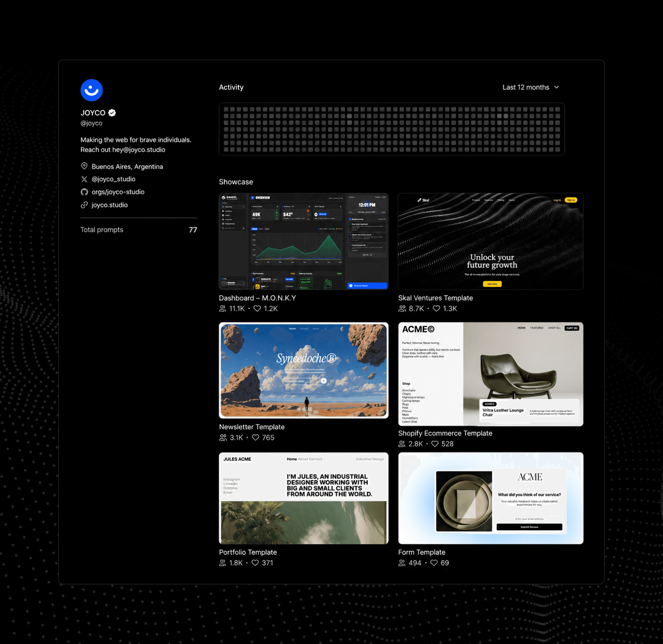Open the Jules Acme portfolio thumbnail
The width and height of the screenshot is (663, 644).
coord(304,498)
